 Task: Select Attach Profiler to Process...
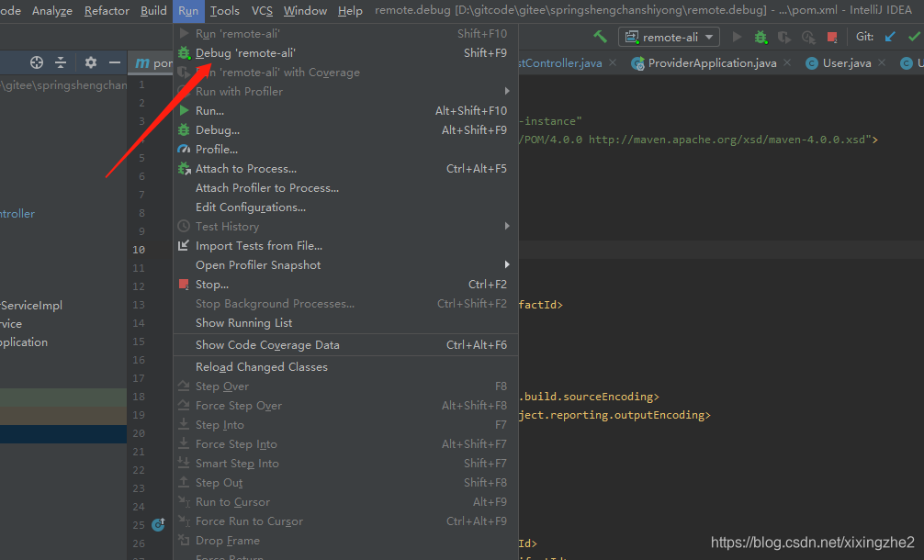click(346, 188)
